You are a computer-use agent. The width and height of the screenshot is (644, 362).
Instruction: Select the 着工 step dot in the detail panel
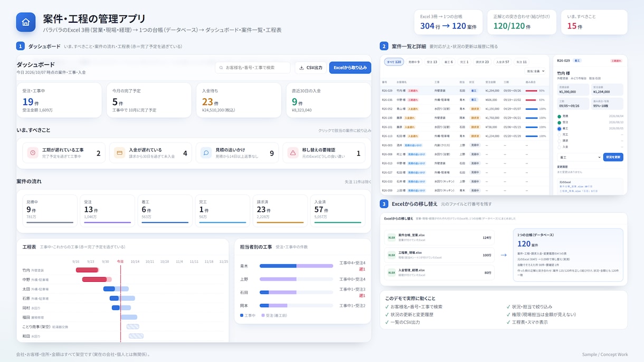click(559, 128)
